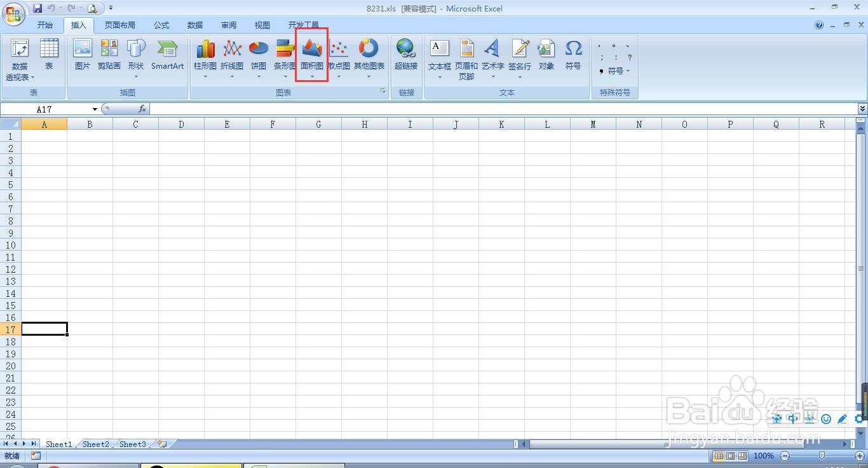Screen dimensions: 868x468
Task: Insert a table with the 表 icon
Action: pos(49,55)
